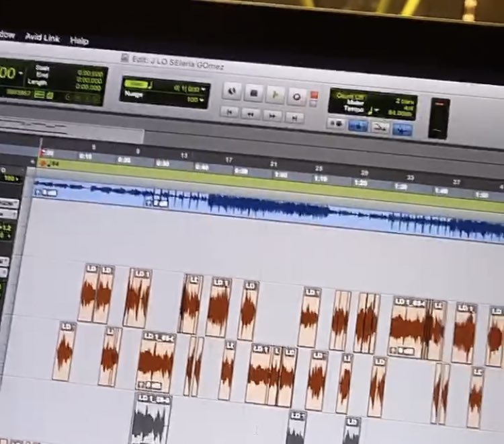Click the Rewind transport button

click(251, 114)
